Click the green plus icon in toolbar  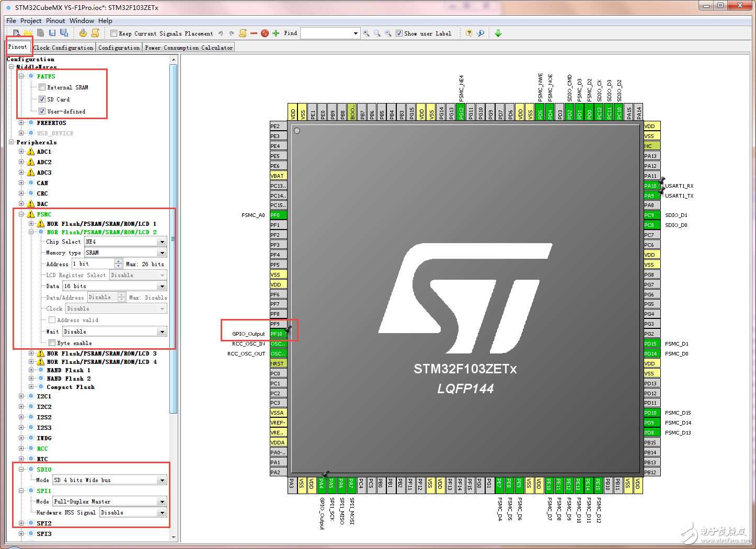tap(276, 33)
